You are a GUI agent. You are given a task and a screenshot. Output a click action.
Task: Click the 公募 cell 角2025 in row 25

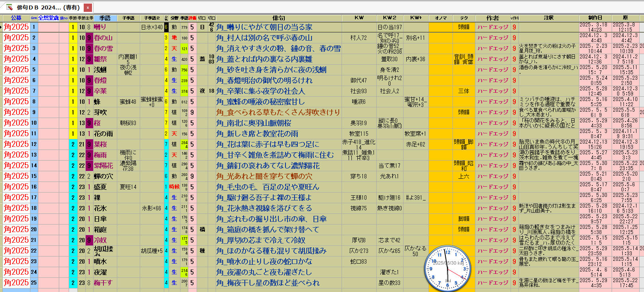click(x=16, y=283)
